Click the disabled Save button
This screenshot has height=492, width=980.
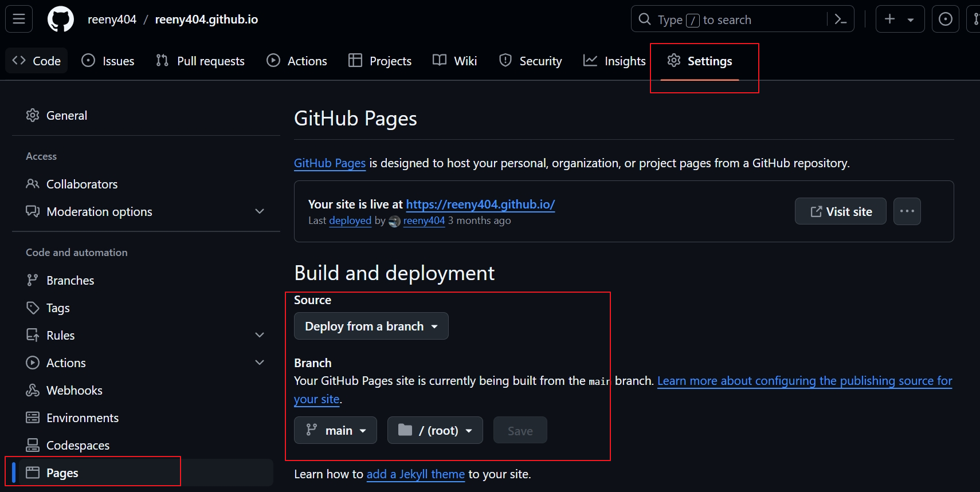[x=520, y=430]
